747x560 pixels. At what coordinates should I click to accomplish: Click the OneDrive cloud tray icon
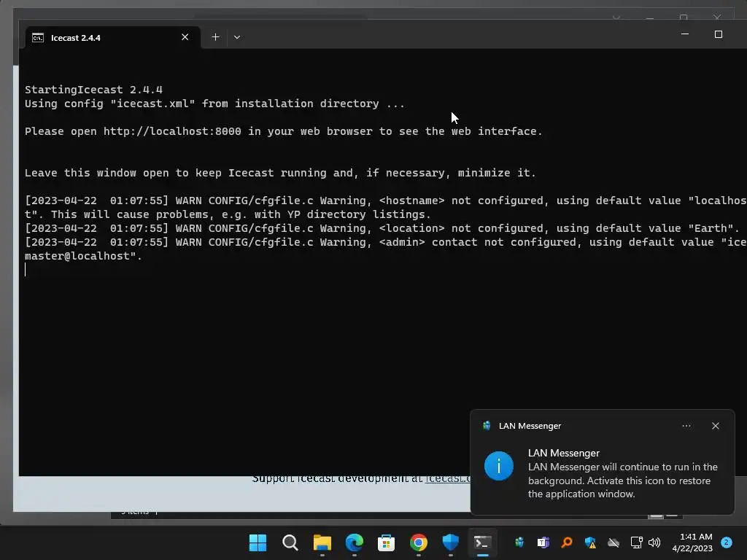point(614,542)
